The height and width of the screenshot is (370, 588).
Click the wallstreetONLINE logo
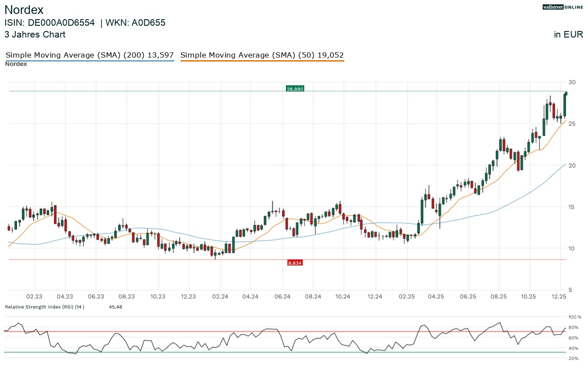pos(562,7)
